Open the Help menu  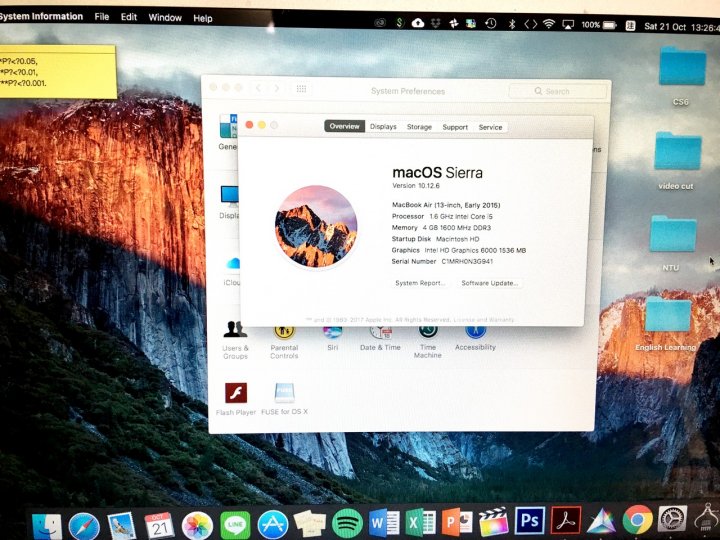click(x=202, y=18)
